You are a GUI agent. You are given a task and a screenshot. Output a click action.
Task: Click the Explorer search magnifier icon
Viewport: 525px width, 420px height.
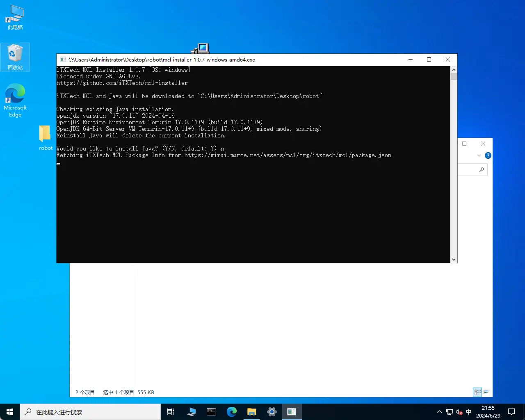click(x=482, y=169)
